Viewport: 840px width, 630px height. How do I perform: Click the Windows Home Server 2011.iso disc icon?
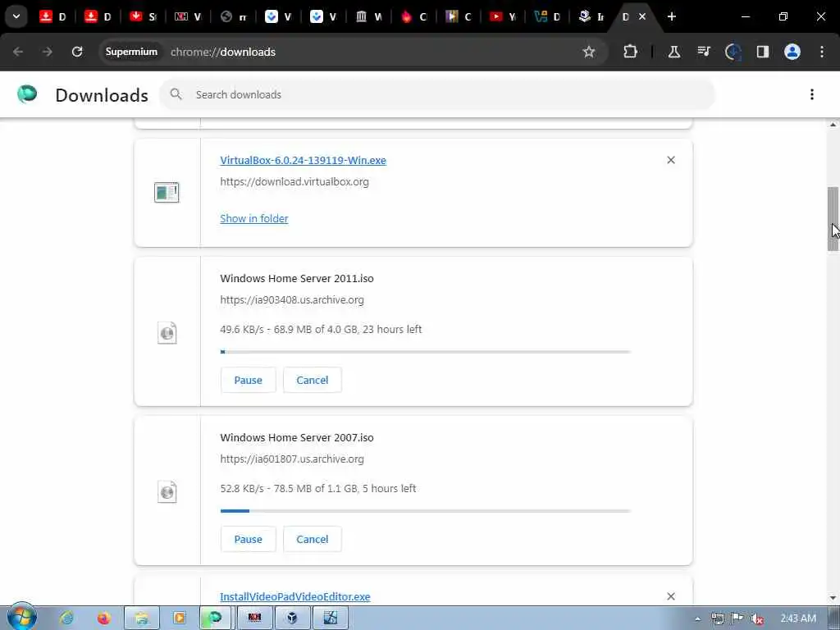point(167,333)
